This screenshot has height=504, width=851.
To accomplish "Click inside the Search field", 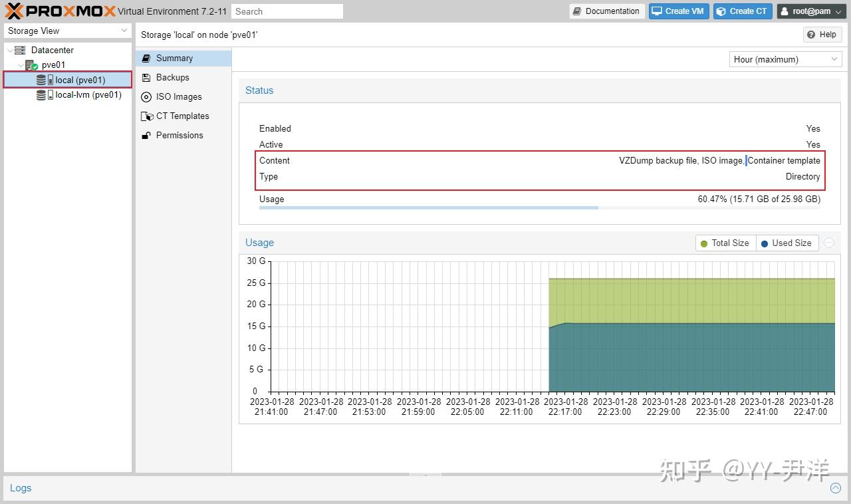I will coord(287,11).
